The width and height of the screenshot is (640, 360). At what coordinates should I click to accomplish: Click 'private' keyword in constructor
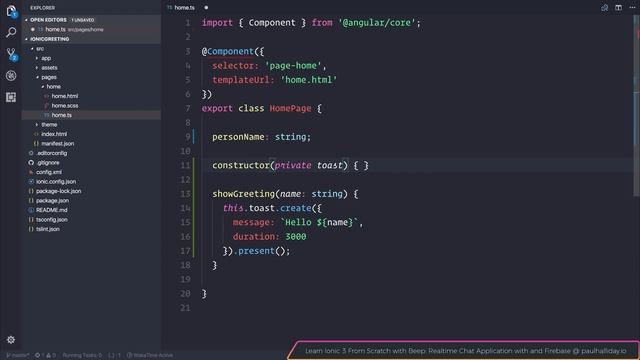[293, 165]
